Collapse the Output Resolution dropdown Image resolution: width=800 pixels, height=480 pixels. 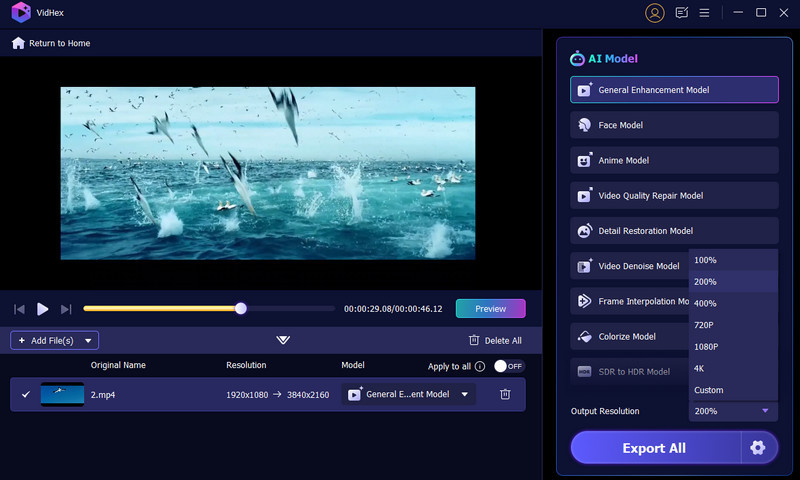click(764, 411)
